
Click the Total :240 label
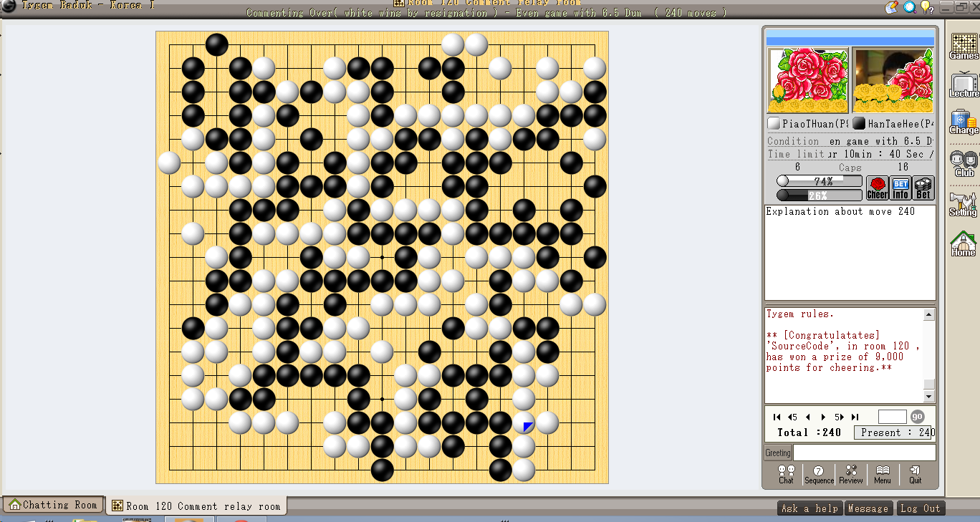pos(809,432)
